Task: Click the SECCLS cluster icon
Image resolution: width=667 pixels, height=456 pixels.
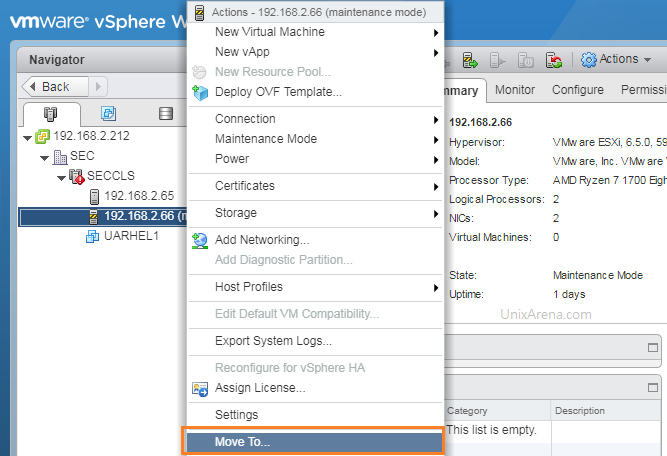Action: coord(77,177)
